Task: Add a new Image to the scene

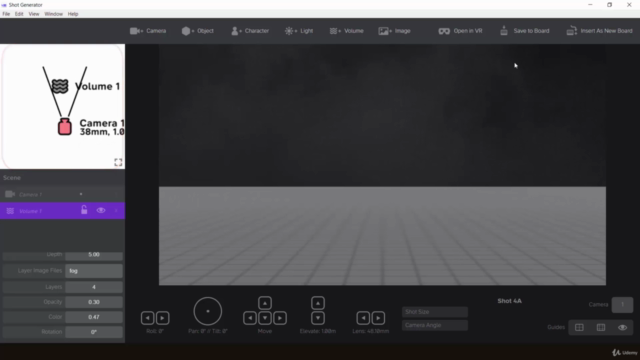Action: pos(394,31)
